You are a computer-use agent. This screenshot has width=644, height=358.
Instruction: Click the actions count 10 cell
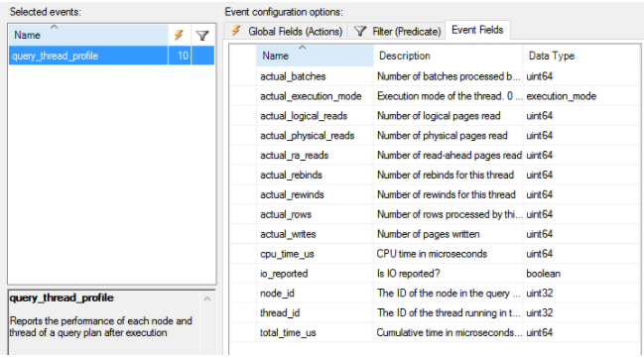tap(180, 56)
